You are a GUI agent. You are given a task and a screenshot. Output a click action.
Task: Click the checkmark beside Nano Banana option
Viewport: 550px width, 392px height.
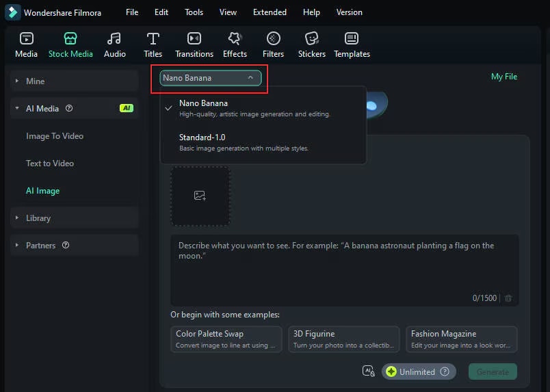(169, 108)
